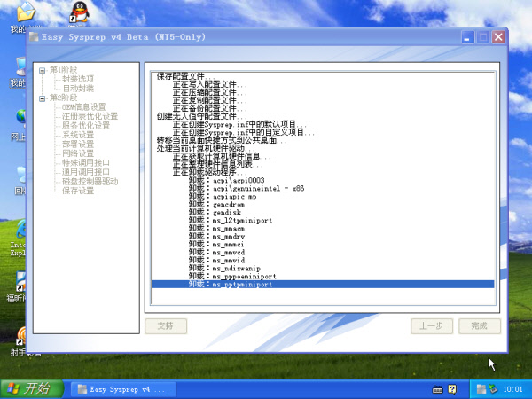Screen dimensions: 532x399
Task: Select OEM信息设置 tree item
Action: (84, 107)
